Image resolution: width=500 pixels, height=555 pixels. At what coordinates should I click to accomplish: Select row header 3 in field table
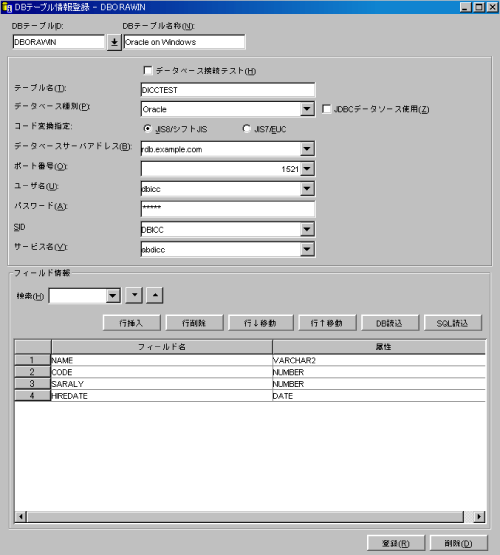click(x=32, y=384)
